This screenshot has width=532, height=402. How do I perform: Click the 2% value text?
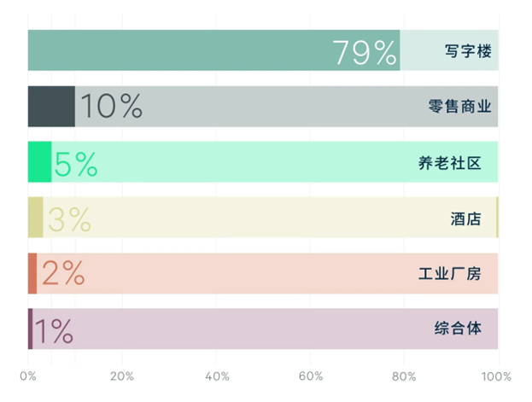[x=63, y=273]
